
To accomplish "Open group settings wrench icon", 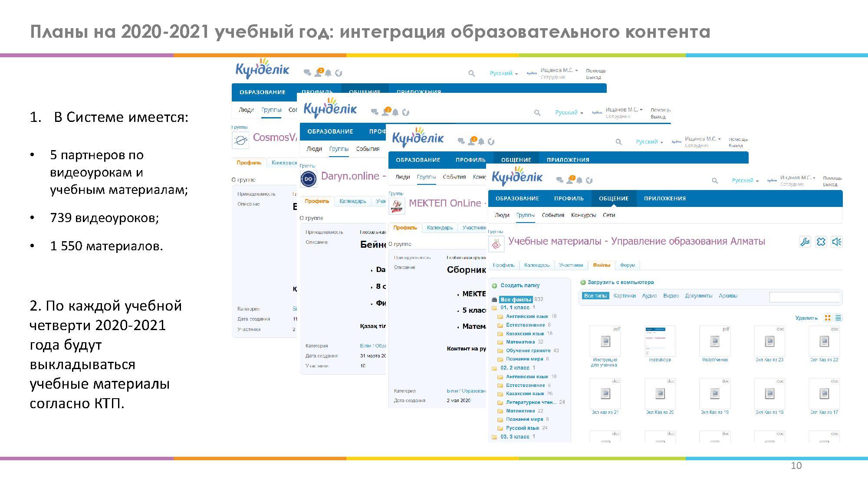I will [805, 242].
